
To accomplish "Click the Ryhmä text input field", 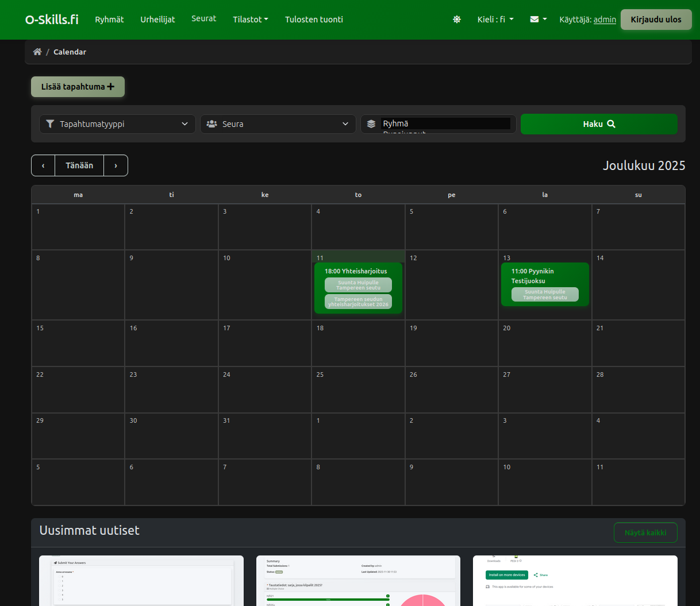I will 445,123.
